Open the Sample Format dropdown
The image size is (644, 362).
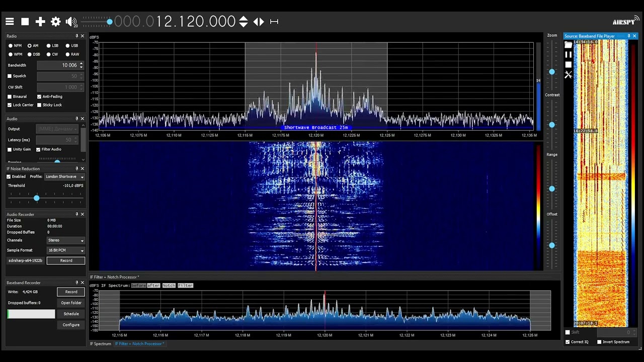(x=65, y=250)
